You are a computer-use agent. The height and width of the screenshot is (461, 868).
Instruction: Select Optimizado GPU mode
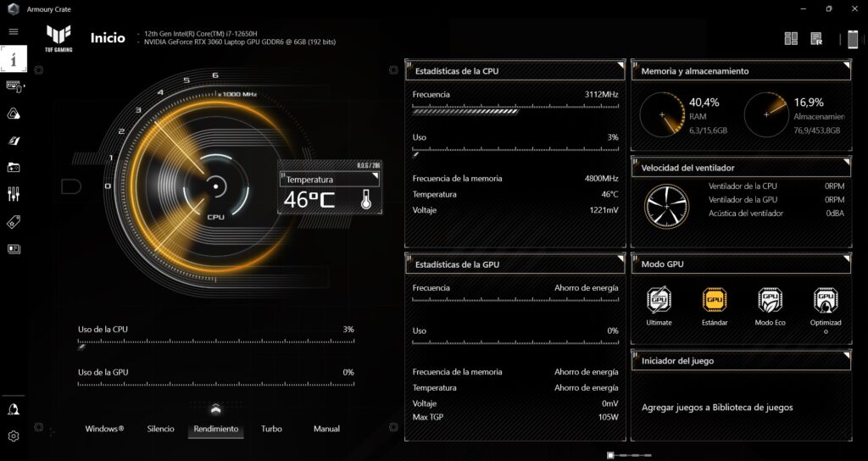[x=826, y=310]
